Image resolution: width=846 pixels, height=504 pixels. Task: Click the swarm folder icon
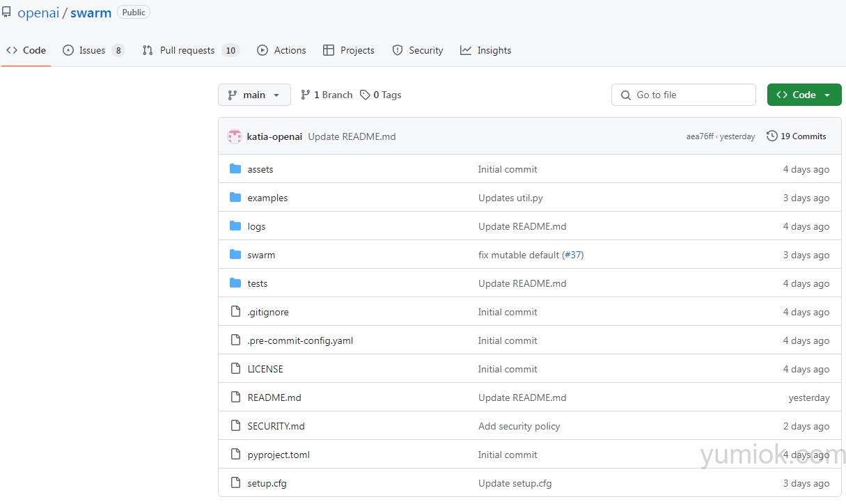coord(235,255)
